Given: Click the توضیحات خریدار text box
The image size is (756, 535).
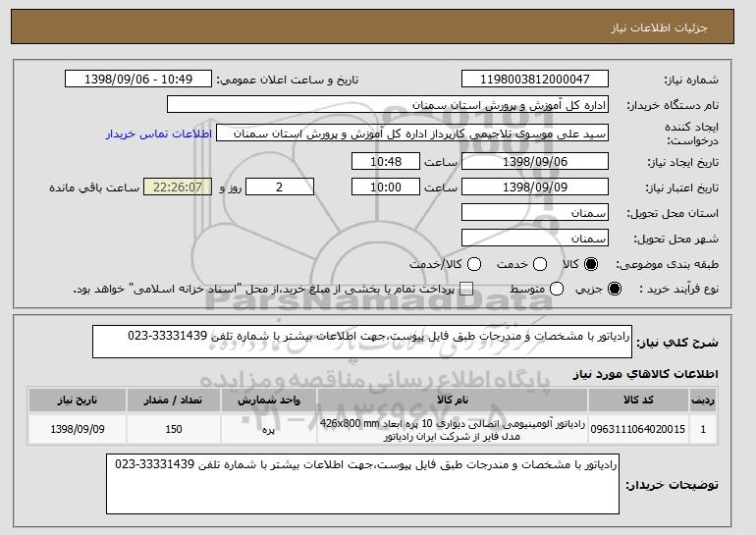Looking at the screenshot, I should pos(362,483).
